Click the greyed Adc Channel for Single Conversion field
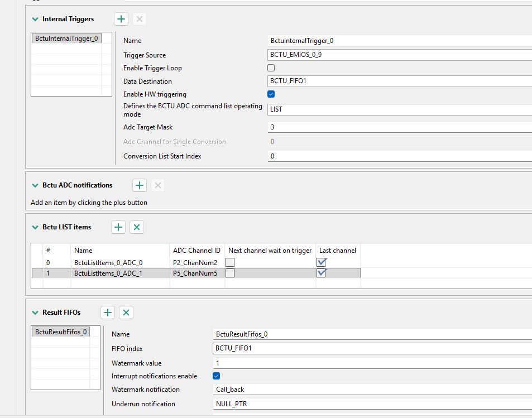Screen dimensions: 532x418 pyautogui.click(x=400, y=142)
